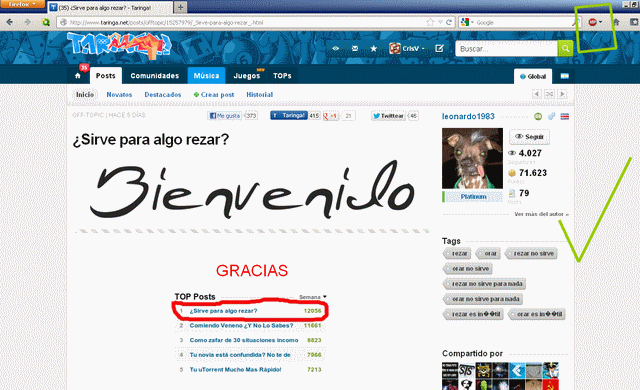Screen dimensions: 640x390
Task: Click the green Taringa search button
Action: coord(565,49)
